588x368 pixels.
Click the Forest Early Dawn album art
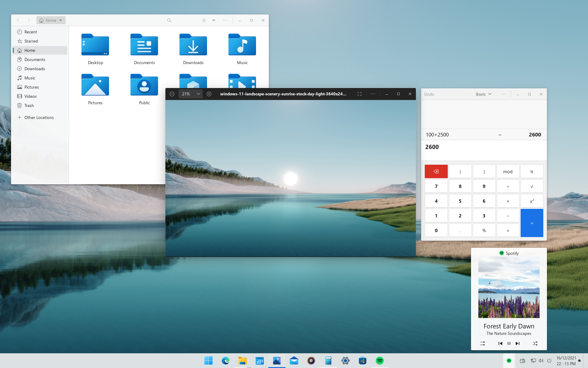click(x=509, y=287)
